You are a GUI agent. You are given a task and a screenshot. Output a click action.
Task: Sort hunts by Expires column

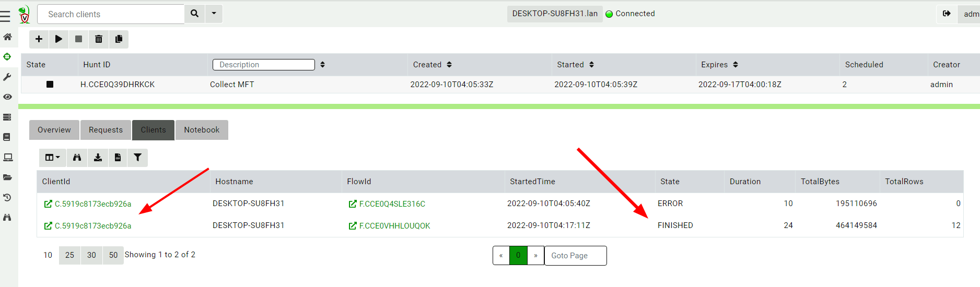[736, 65]
